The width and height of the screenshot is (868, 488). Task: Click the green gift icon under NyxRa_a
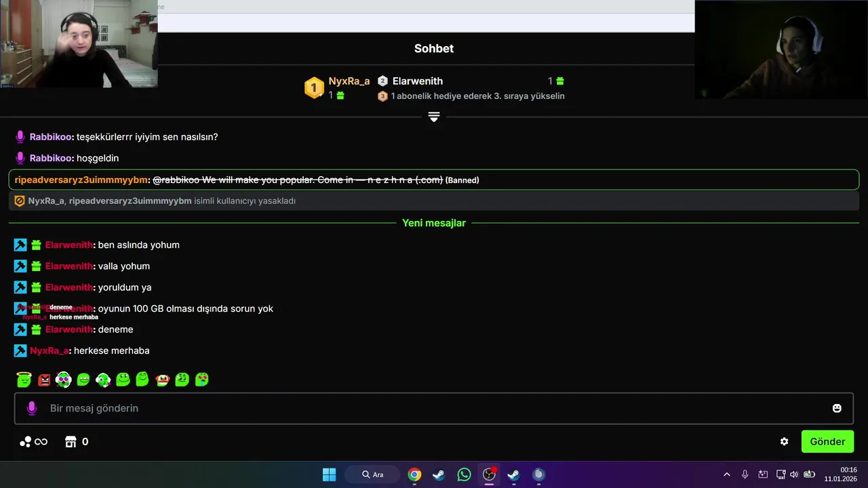coord(340,96)
